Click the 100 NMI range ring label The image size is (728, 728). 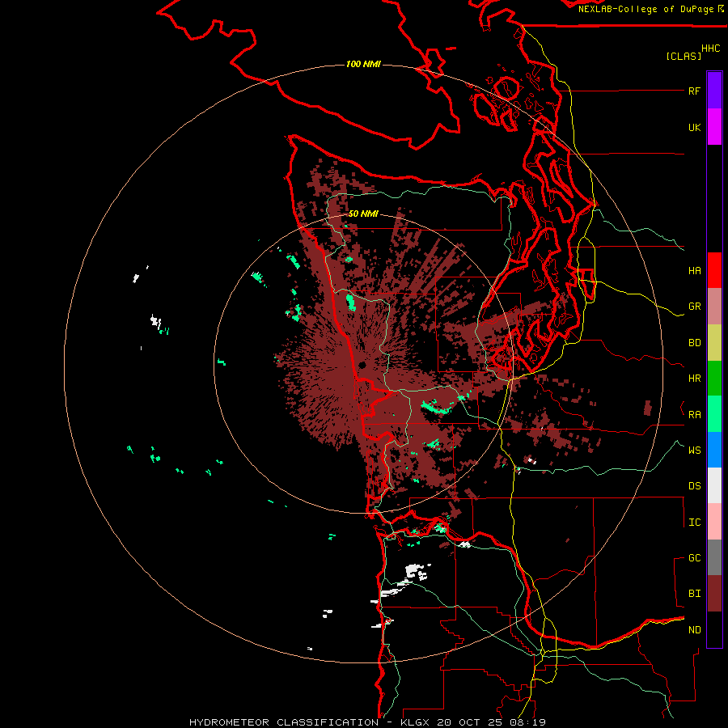[x=363, y=64]
